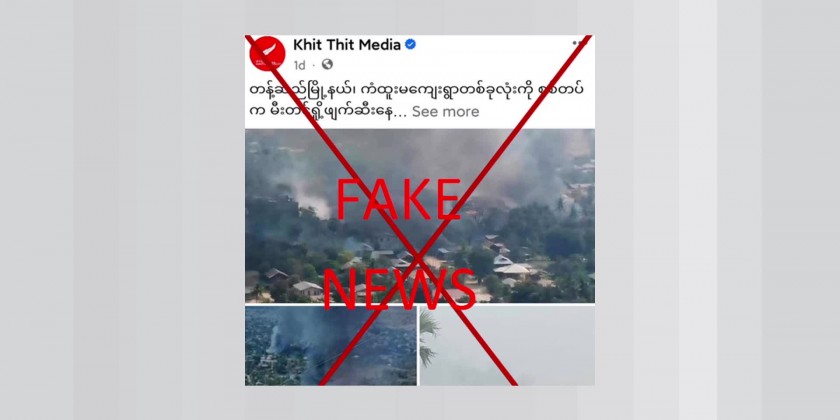Click the 1d post timestamp
This screenshot has height=420, width=840.
[299, 65]
